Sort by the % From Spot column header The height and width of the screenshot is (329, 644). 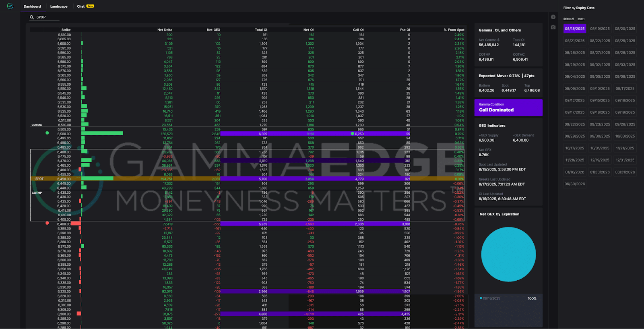coord(454,30)
